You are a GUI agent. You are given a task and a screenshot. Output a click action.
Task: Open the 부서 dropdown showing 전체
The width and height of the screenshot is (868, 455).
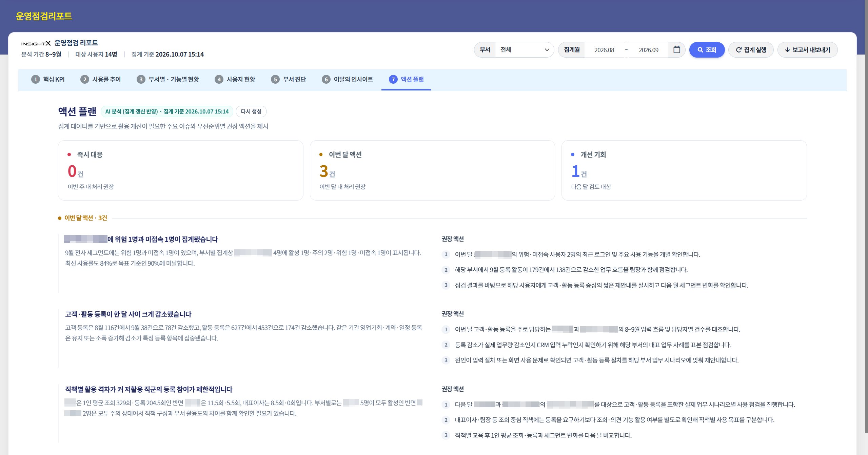click(x=524, y=50)
